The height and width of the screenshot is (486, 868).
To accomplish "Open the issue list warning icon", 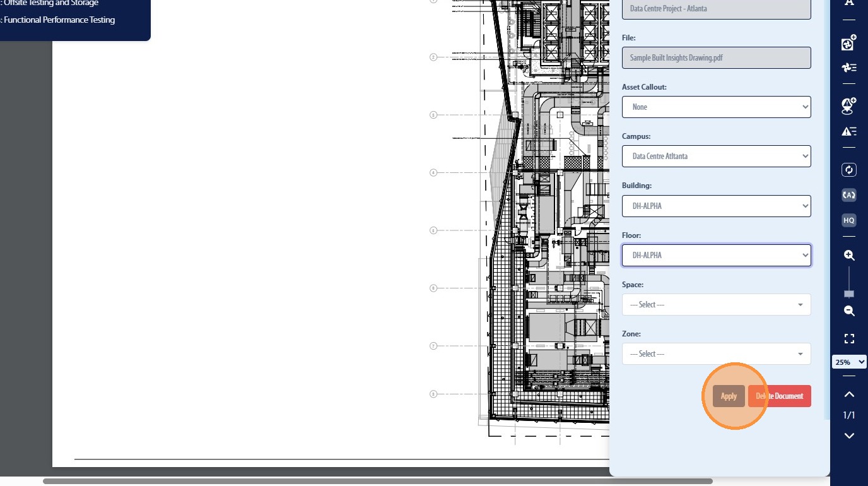I will pos(849,131).
